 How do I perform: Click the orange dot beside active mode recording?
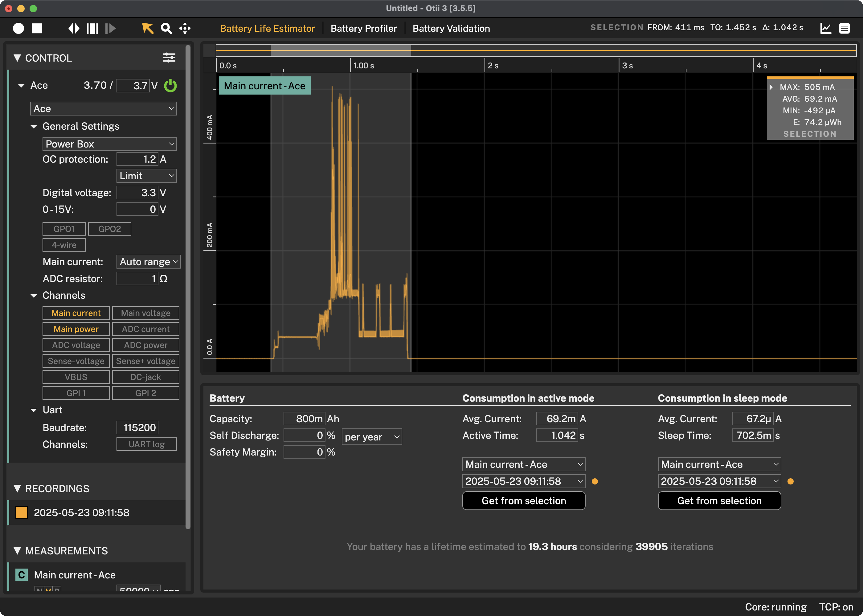pyautogui.click(x=595, y=481)
